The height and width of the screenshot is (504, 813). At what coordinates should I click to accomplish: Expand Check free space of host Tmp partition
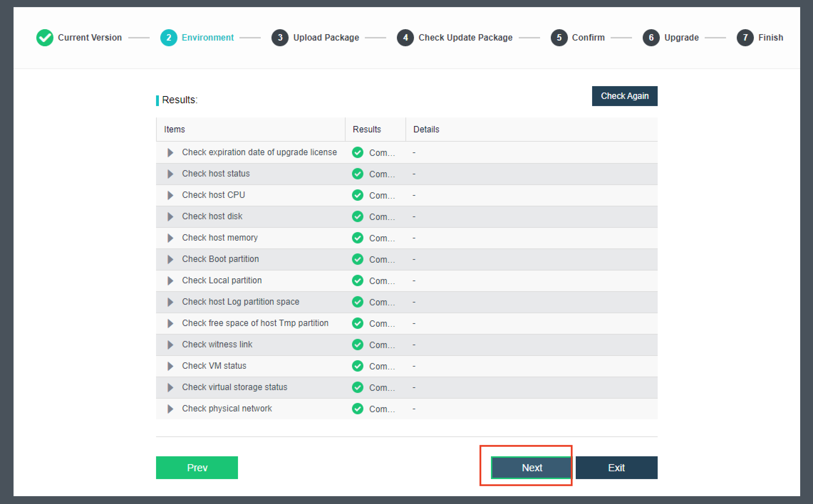click(x=170, y=324)
